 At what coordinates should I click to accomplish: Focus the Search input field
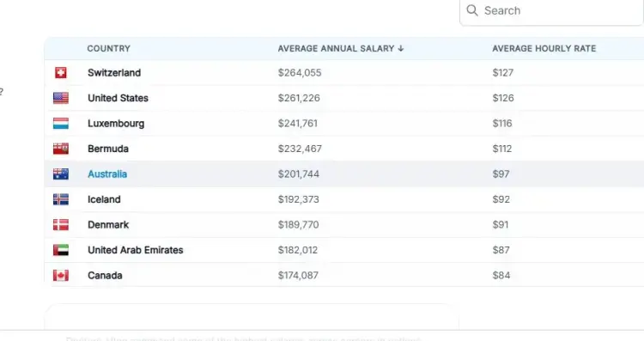click(551, 10)
